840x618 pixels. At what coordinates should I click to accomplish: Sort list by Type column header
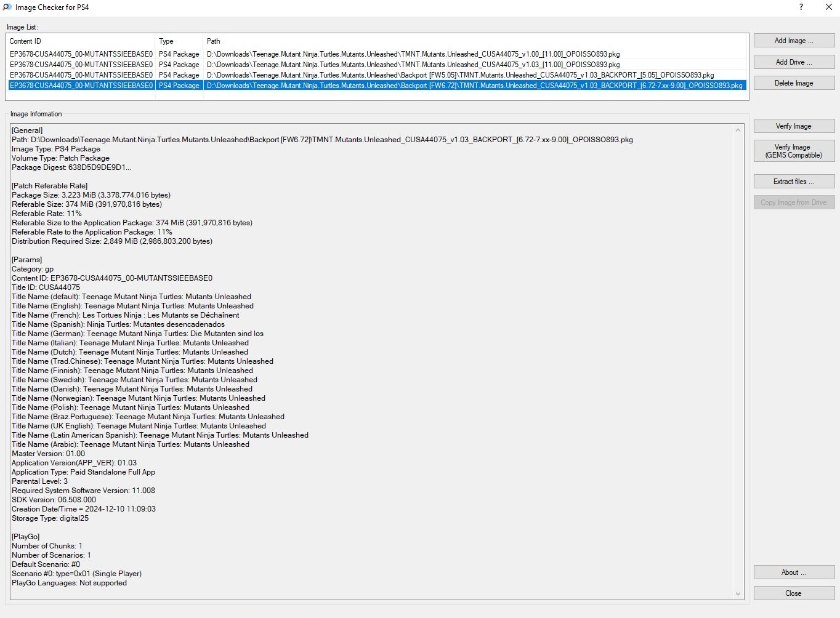coord(179,41)
